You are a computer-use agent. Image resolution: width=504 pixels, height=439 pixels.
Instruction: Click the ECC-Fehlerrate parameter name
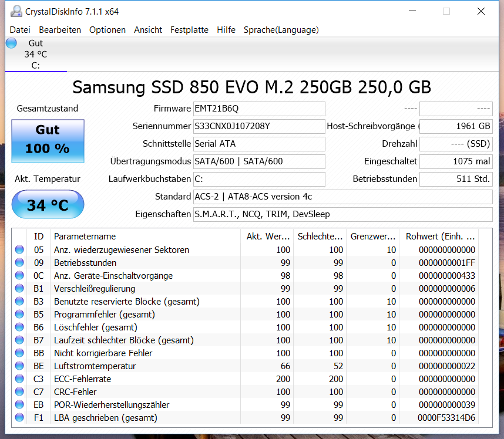[x=83, y=379]
